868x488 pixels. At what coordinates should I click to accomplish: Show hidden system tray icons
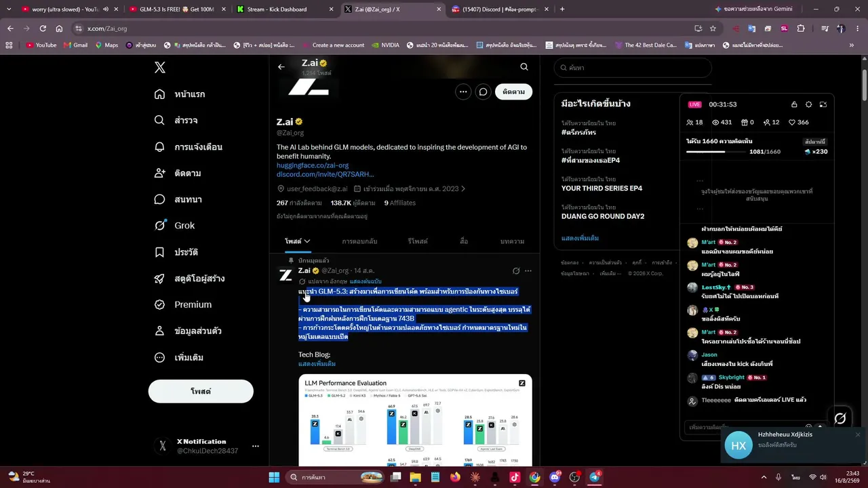coord(764,477)
